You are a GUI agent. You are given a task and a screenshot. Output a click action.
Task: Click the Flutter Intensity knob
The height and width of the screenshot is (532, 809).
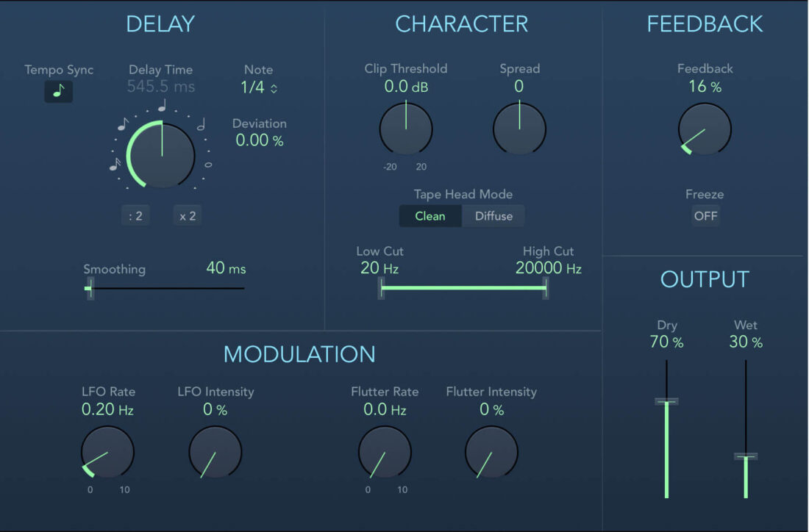click(x=492, y=452)
